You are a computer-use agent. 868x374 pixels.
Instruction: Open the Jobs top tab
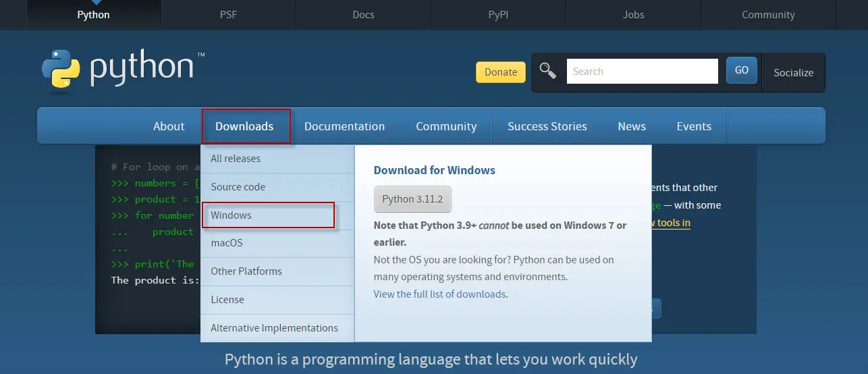[633, 14]
